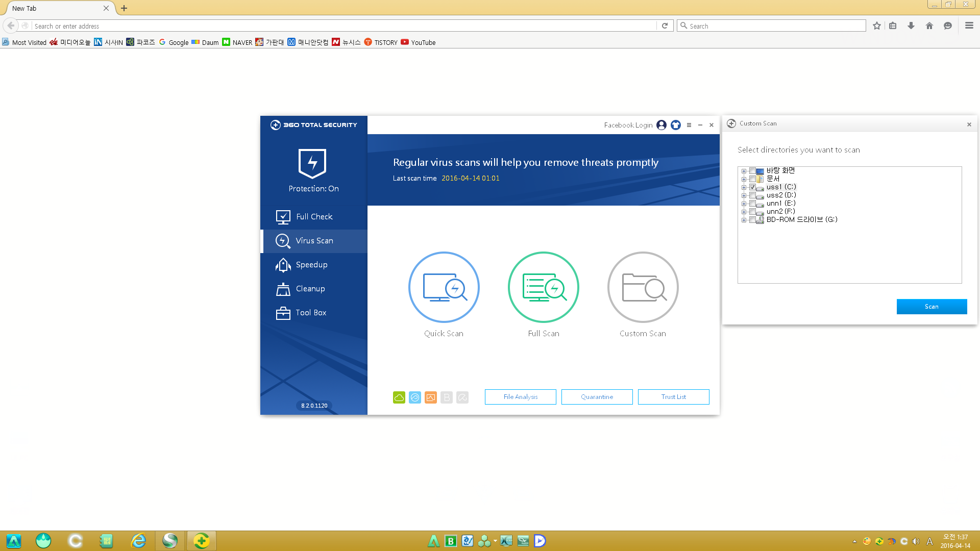Click the blue swirl engine icon

click(415, 397)
